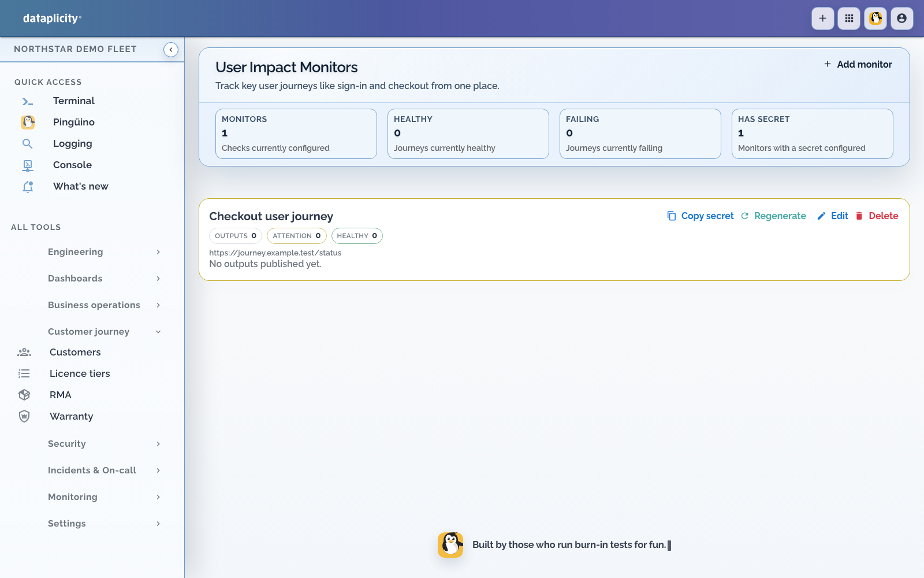The height and width of the screenshot is (578, 924).
Task: Open Console from quick access
Action: coord(72,165)
